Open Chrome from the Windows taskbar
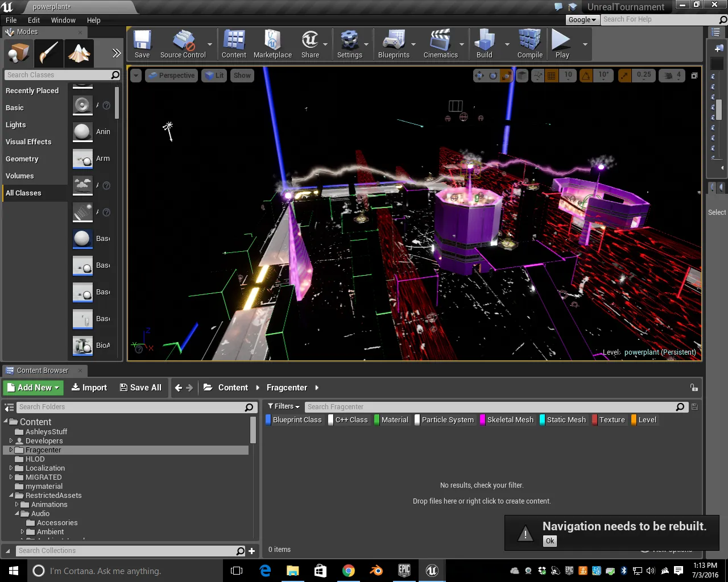Image resolution: width=728 pixels, height=582 pixels. [x=349, y=571]
